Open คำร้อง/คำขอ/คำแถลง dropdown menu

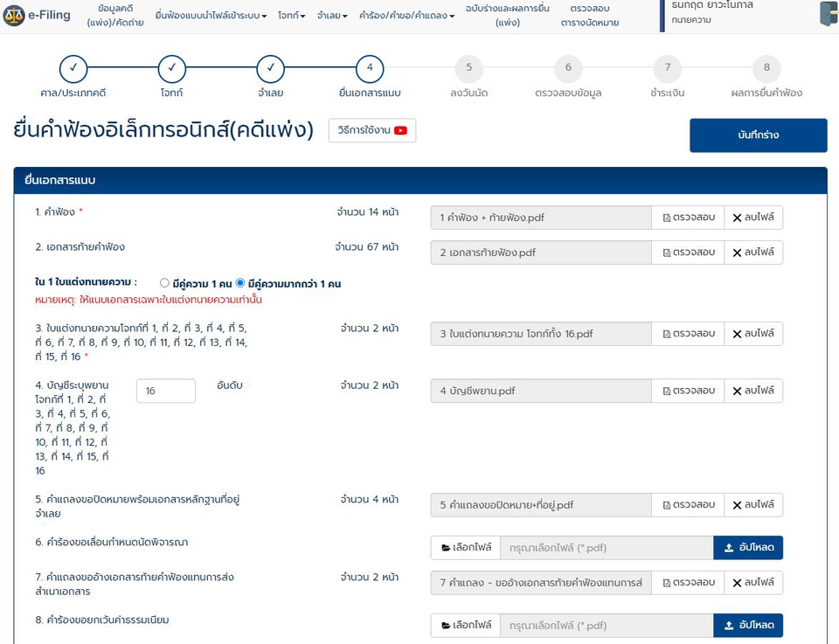[x=406, y=16]
